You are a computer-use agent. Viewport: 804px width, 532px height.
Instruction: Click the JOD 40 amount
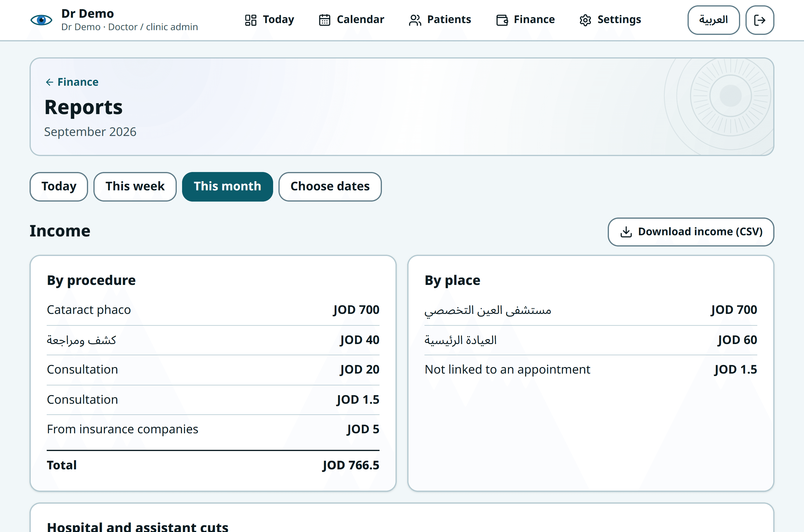360,340
